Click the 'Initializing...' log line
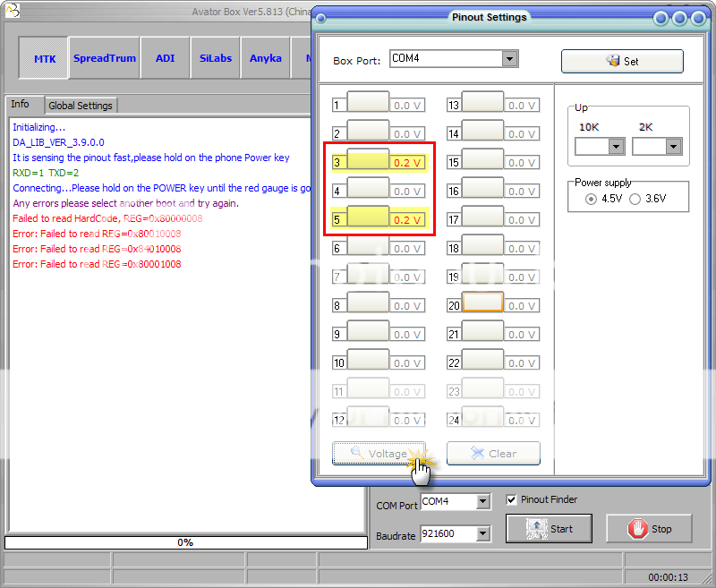This screenshot has width=716, height=588. (38, 127)
